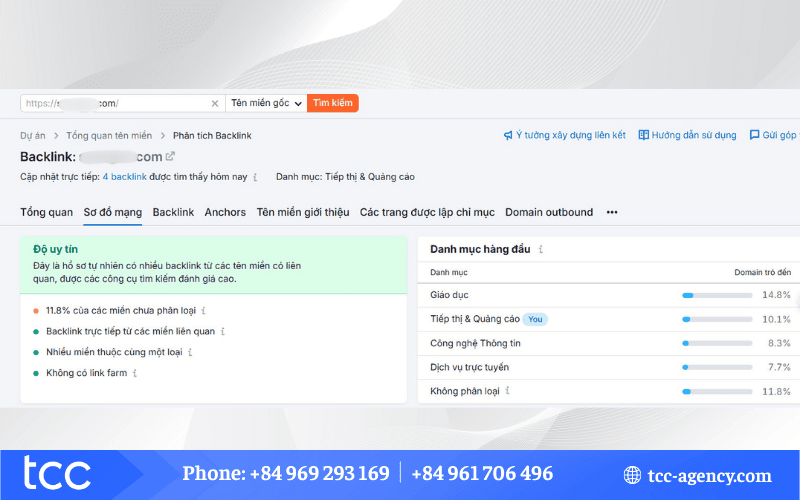Open Tổng quan tên miền breadcrumb
The height and width of the screenshot is (500, 800).
(109, 136)
